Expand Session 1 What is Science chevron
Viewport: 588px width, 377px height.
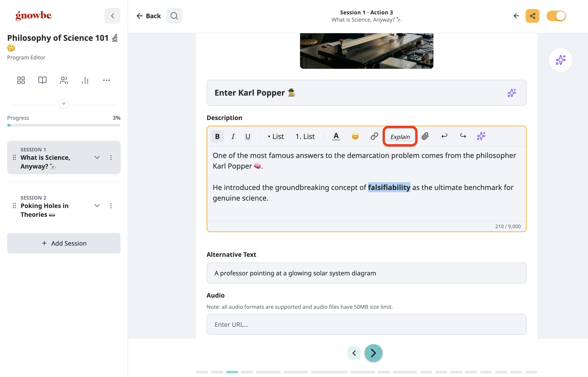(x=97, y=157)
